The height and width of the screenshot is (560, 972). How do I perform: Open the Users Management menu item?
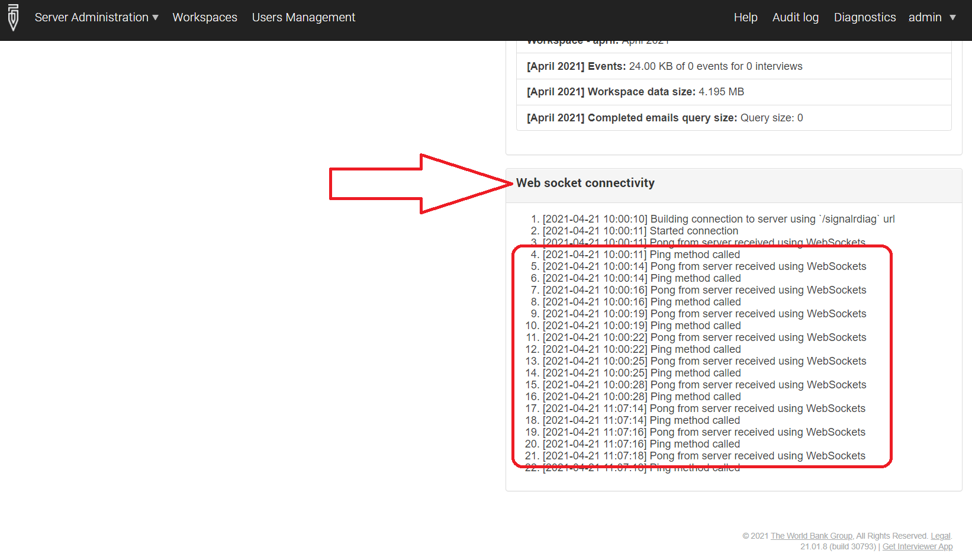[304, 17]
